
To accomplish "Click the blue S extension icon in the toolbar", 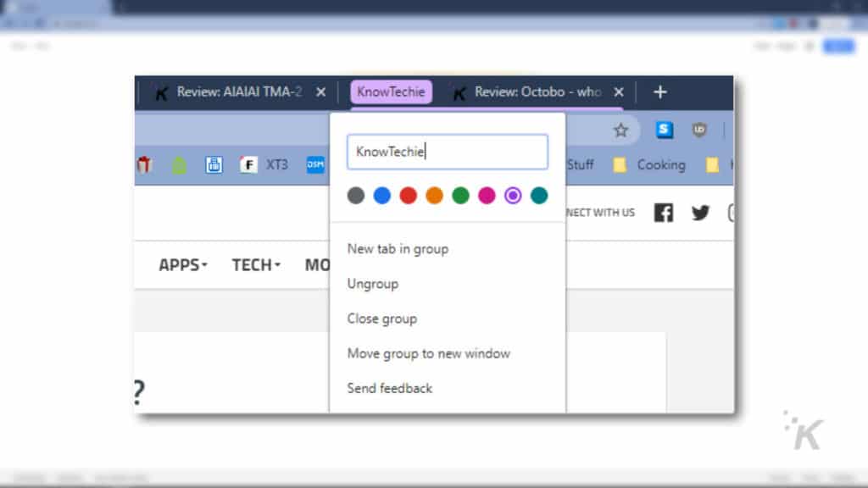I will click(664, 130).
